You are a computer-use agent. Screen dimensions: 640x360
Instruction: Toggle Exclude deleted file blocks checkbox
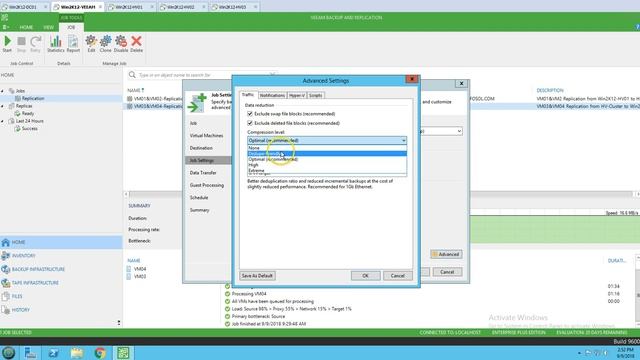tap(250, 123)
